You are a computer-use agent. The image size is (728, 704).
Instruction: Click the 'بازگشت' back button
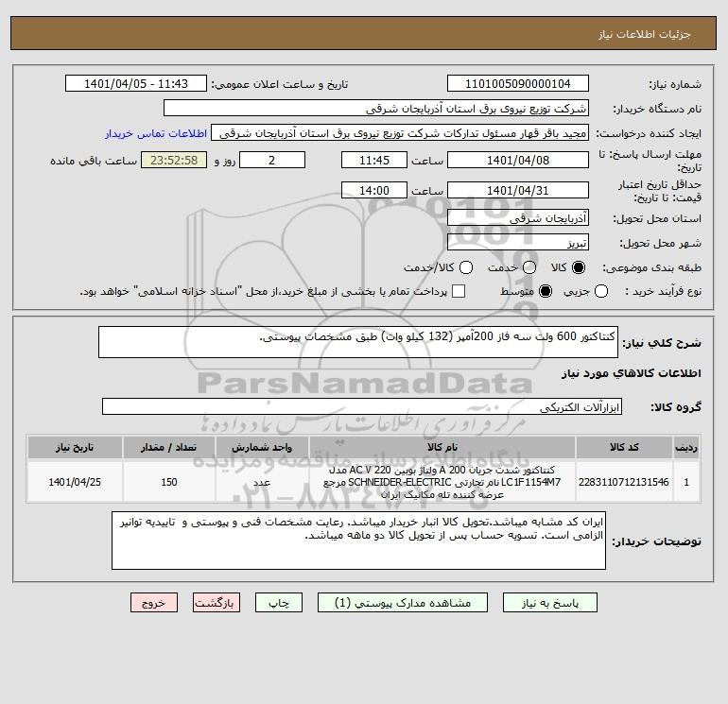217,602
